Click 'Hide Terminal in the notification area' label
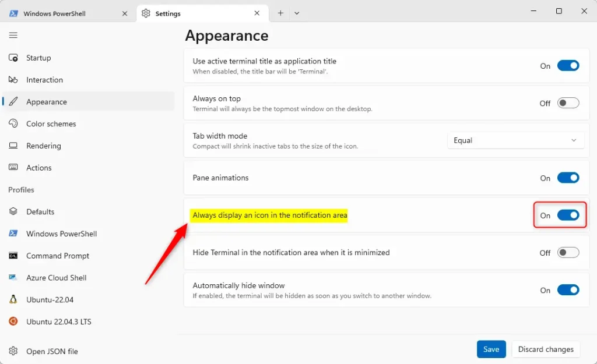Viewport: 597px width, 364px height. [292, 253]
